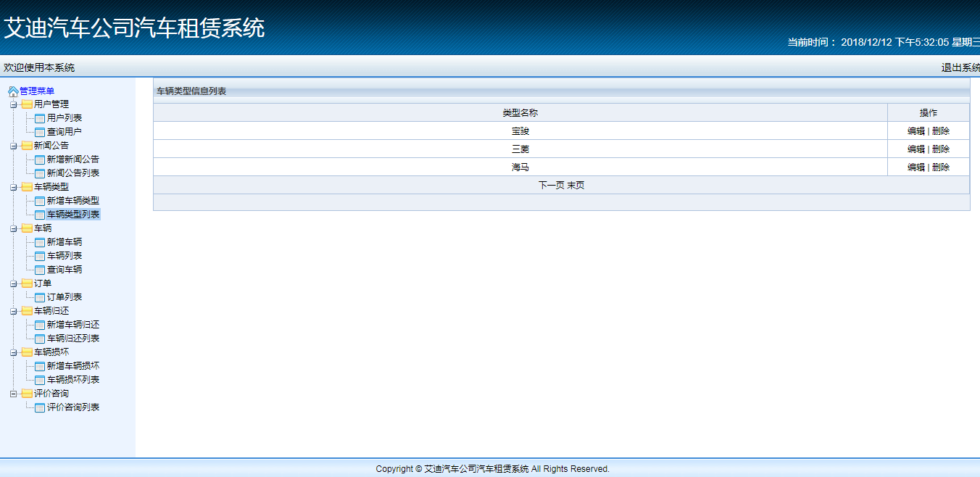This screenshot has height=477, width=980.
Task: Collapse the 订单 tree node
Action: click(14, 284)
